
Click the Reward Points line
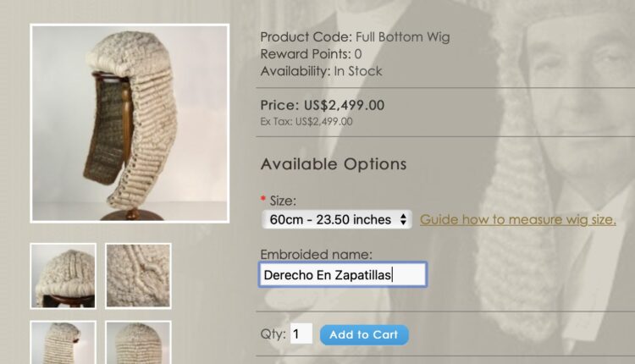click(x=311, y=54)
